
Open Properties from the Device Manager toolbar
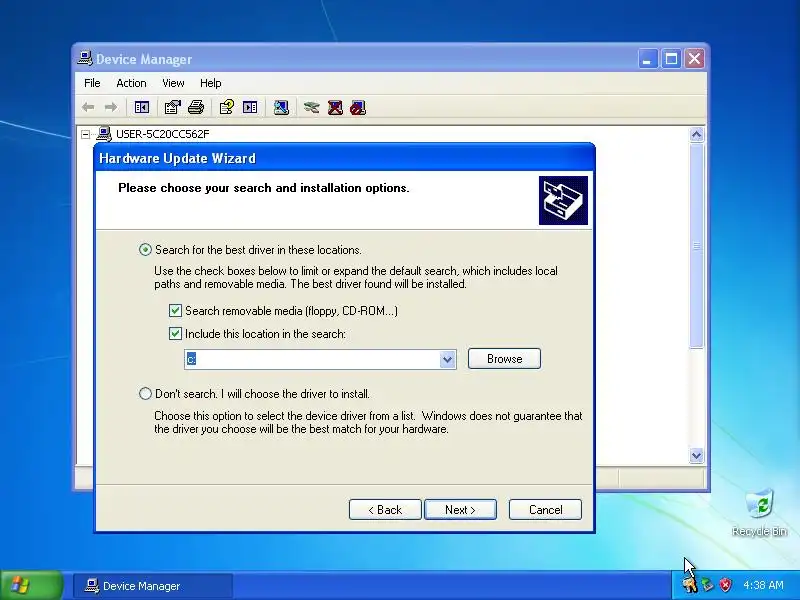click(172, 107)
